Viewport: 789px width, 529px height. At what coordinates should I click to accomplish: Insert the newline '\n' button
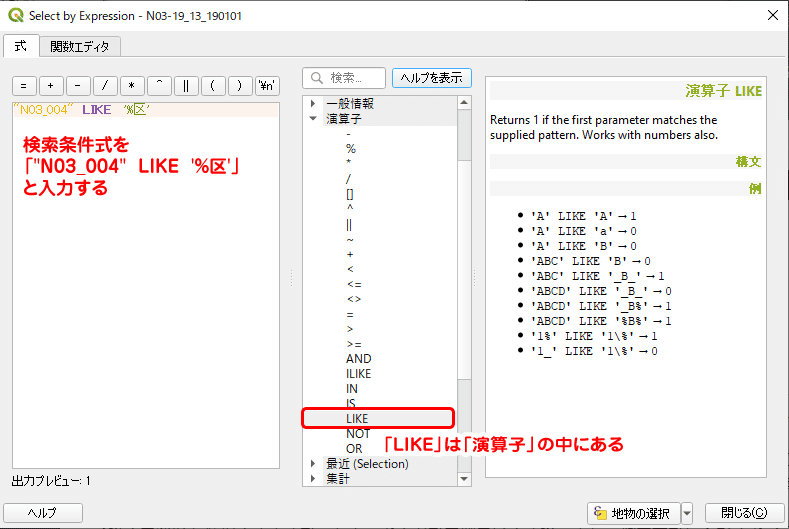pos(267,86)
